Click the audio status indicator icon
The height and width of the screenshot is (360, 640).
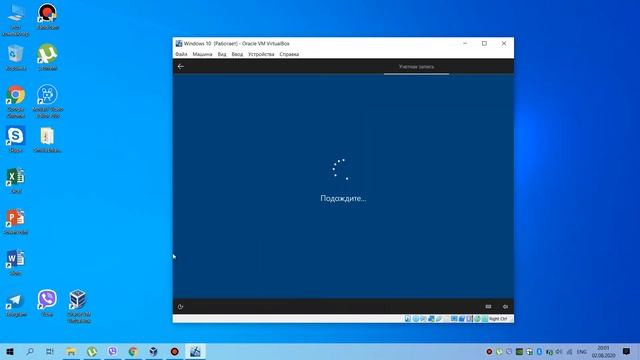pyautogui.click(x=423, y=319)
